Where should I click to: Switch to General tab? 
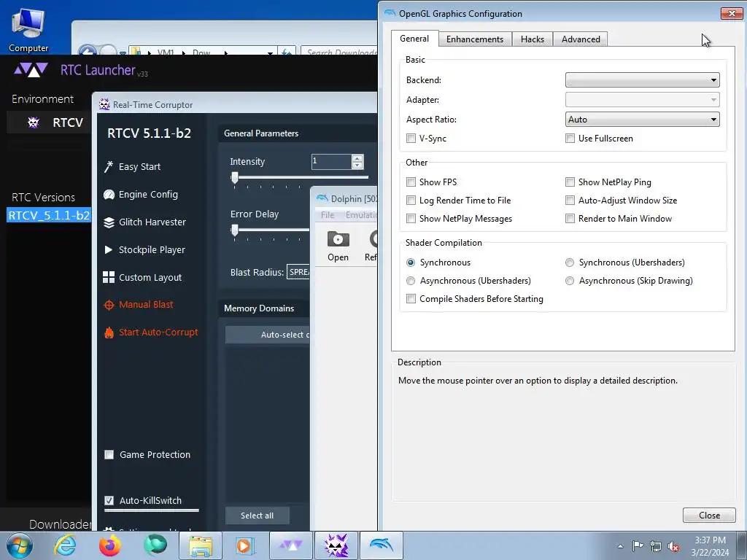[x=414, y=39]
